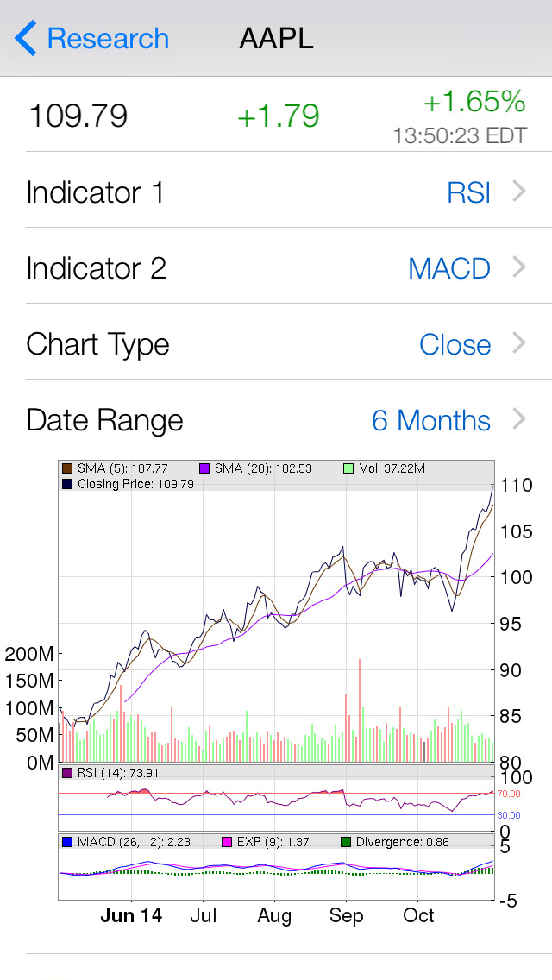Change Chart Type from Close
This screenshot has height=980, width=552.
pos(455,344)
